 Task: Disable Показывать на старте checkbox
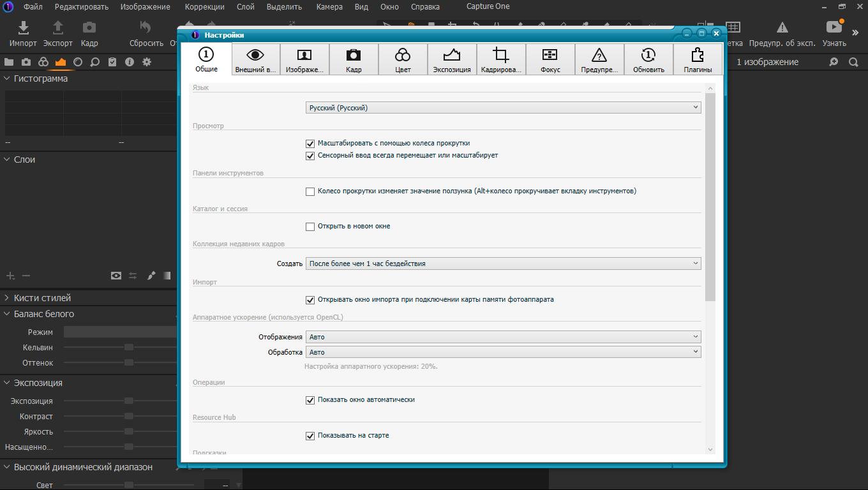pyautogui.click(x=310, y=436)
